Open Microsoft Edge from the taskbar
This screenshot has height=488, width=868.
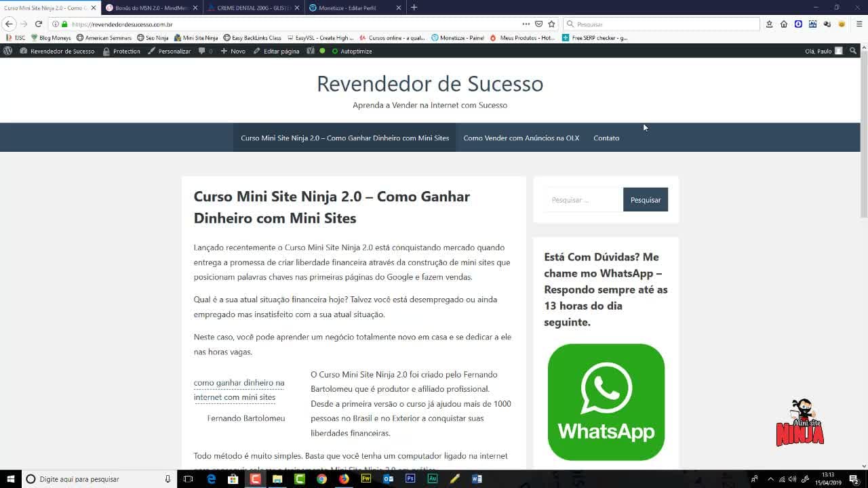(211, 479)
